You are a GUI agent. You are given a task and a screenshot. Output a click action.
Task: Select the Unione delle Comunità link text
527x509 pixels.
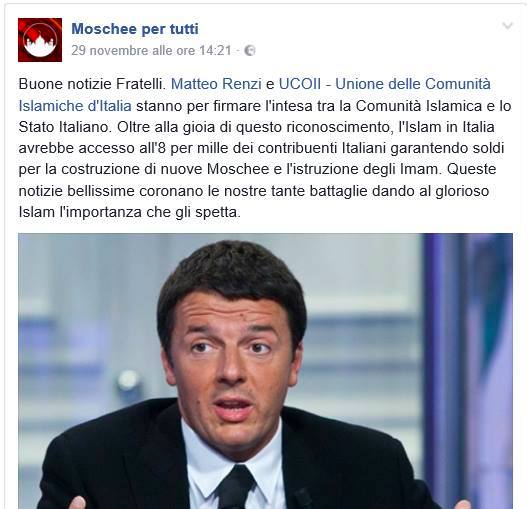pos(413,84)
